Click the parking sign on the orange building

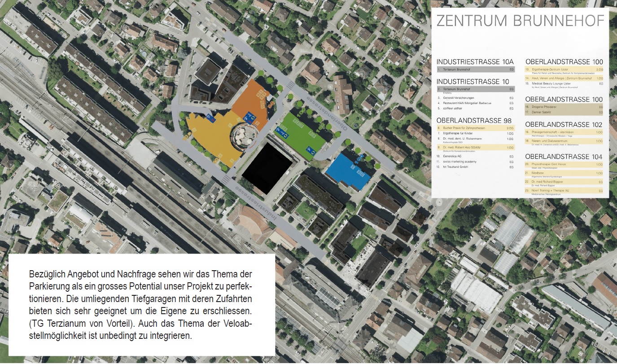click(249, 118)
